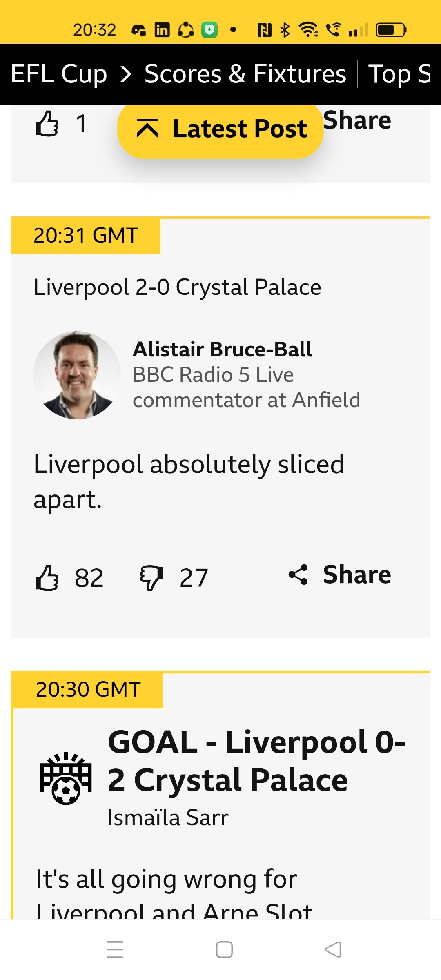Like the 20:31 post with thumbs-up
The image size is (441, 980).
pyautogui.click(x=47, y=578)
